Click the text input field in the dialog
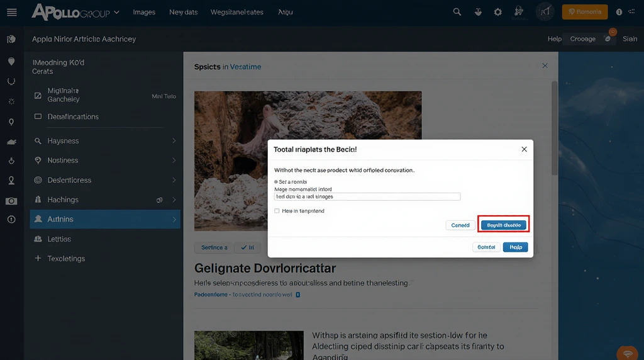 click(x=367, y=197)
